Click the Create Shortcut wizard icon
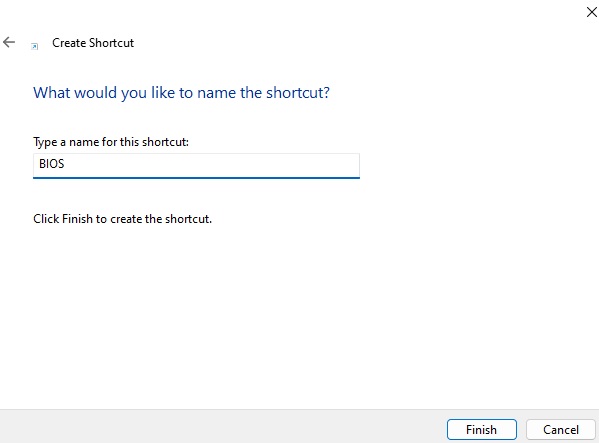599x443 pixels. point(34,46)
